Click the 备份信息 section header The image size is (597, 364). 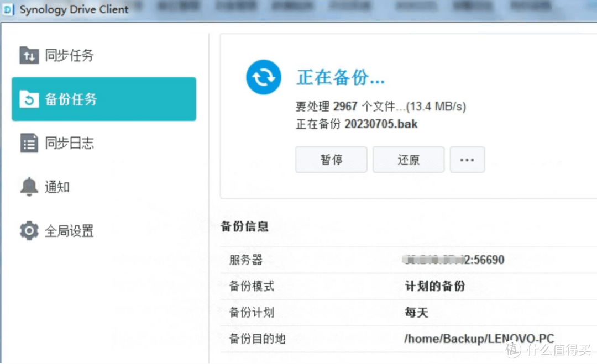tap(245, 226)
